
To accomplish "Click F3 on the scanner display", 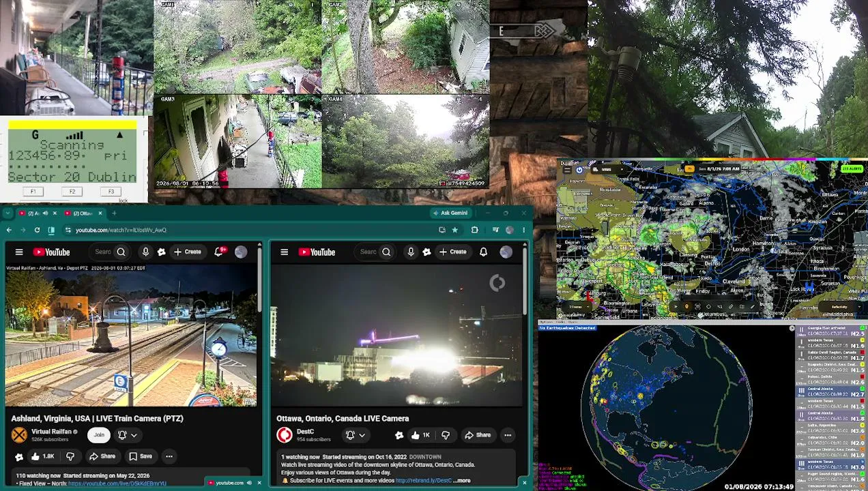I will tap(111, 192).
